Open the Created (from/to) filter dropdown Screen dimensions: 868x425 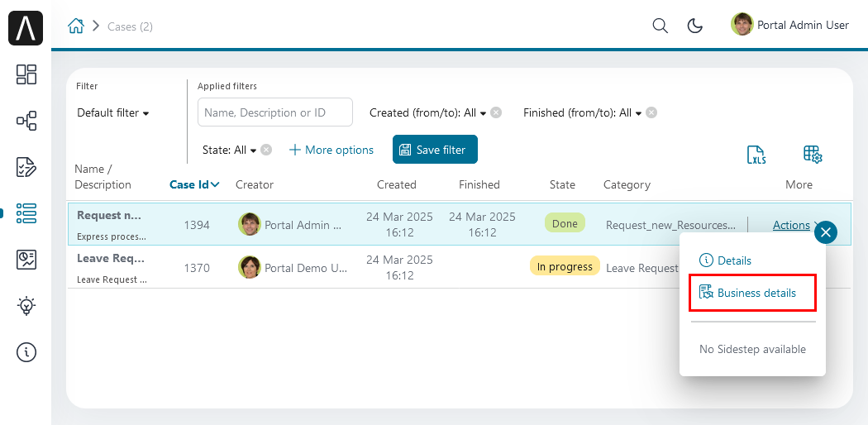[428, 113]
